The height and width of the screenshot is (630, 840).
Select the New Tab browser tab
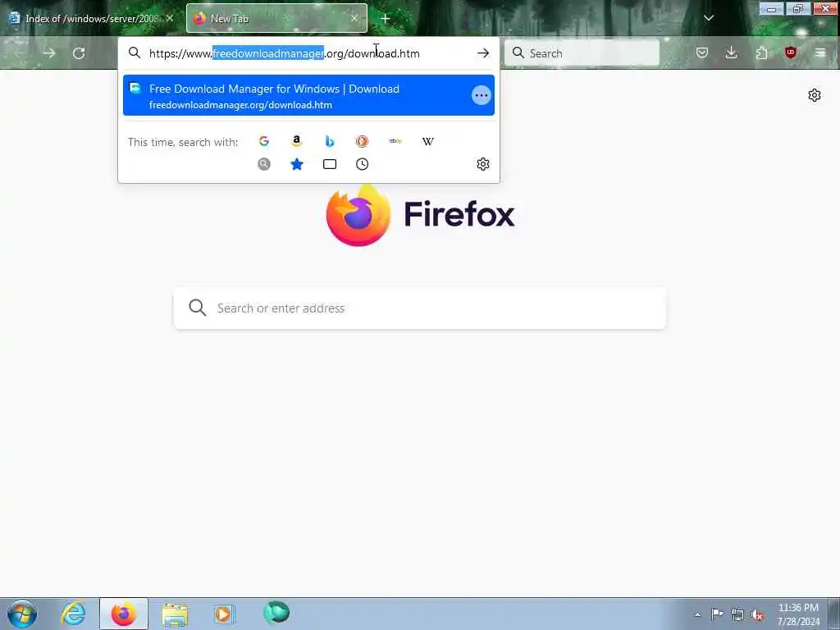276,18
